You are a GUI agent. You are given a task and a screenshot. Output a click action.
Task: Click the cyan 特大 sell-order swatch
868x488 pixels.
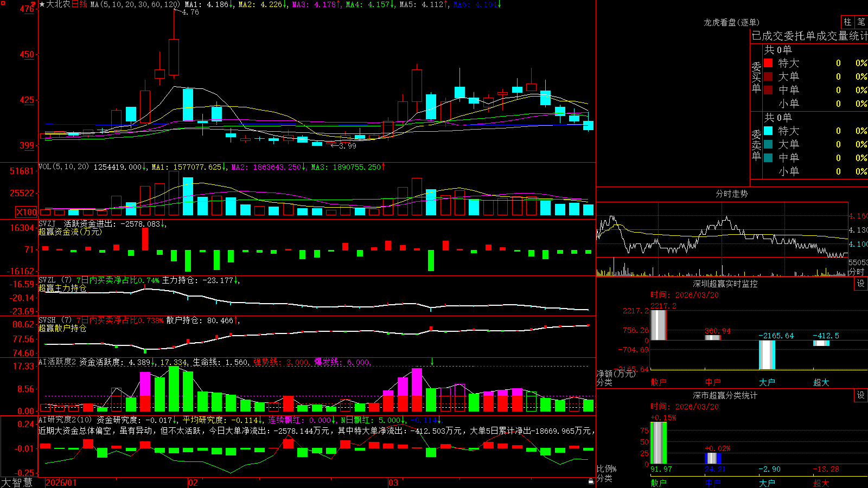tap(768, 131)
